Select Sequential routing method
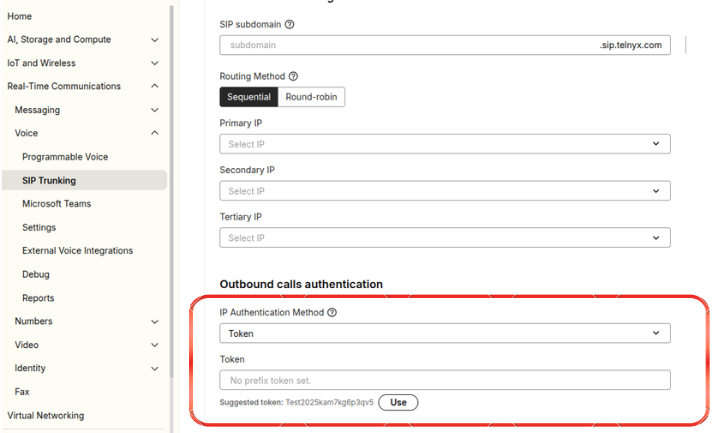This screenshot has height=433, width=715. 249,97
